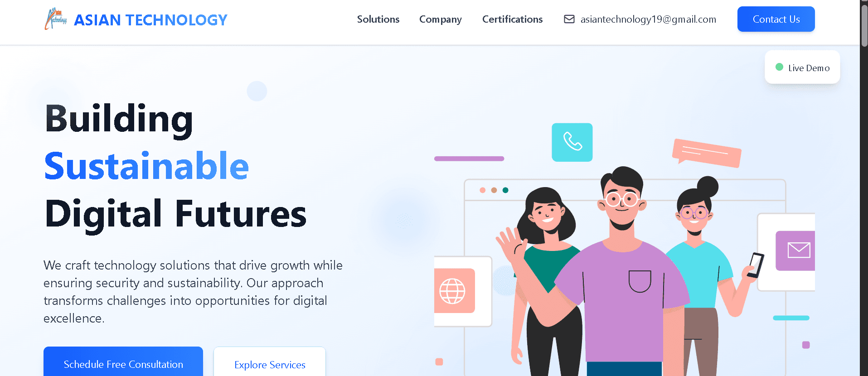Screen dimensions: 868x376
Task: Click the smartphone held by the woman
Action: [755, 265]
